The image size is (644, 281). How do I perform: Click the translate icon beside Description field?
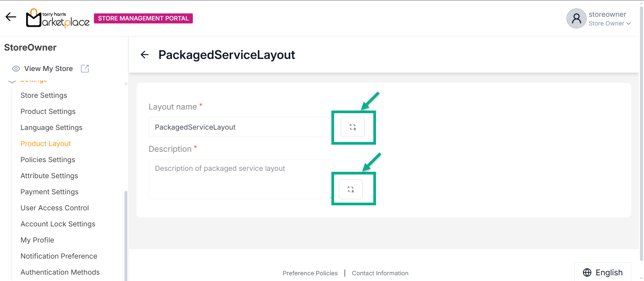click(x=351, y=189)
